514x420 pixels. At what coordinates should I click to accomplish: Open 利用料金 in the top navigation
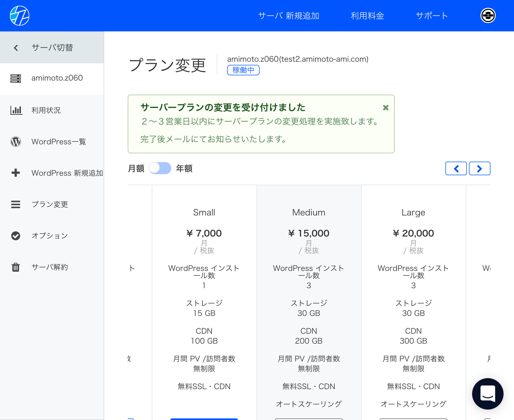[367, 16]
